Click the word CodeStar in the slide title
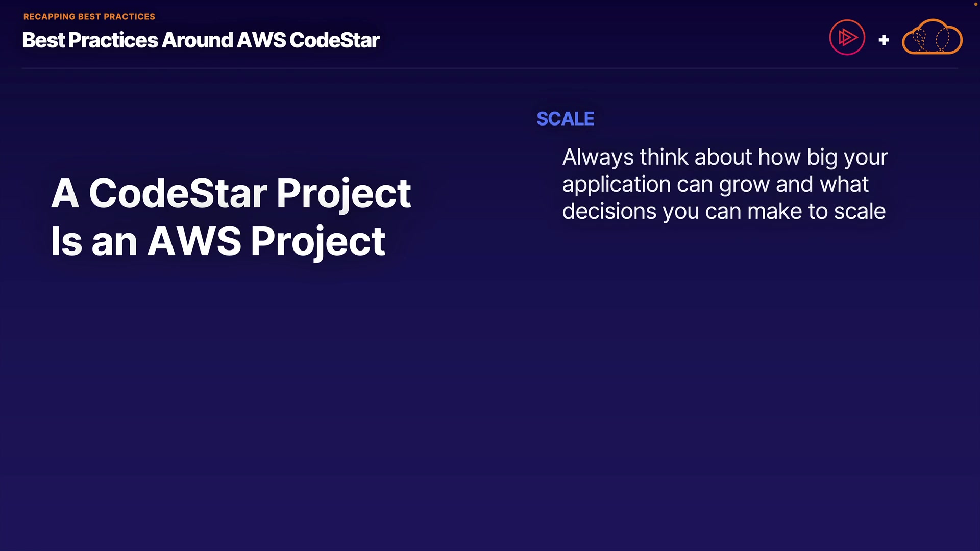Screen dimensions: 980x551 (334, 40)
